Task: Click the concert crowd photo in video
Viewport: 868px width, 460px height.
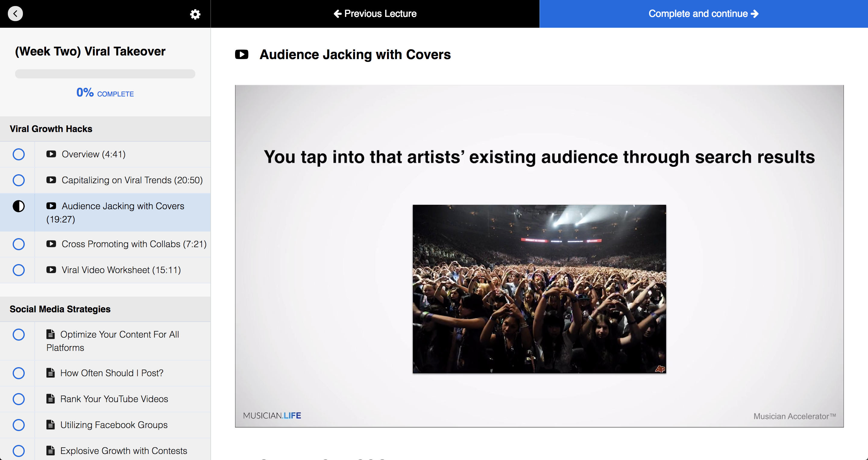Action: click(539, 289)
